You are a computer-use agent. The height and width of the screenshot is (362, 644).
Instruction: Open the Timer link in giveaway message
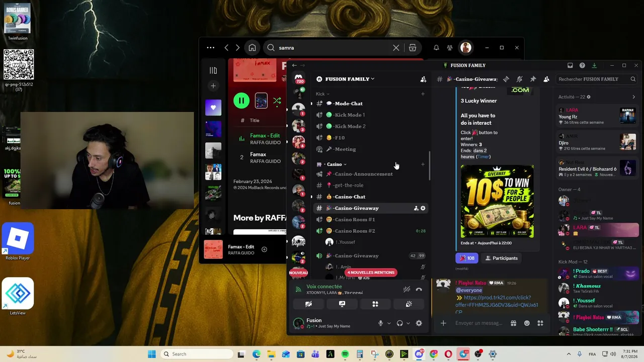click(x=483, y=157)
